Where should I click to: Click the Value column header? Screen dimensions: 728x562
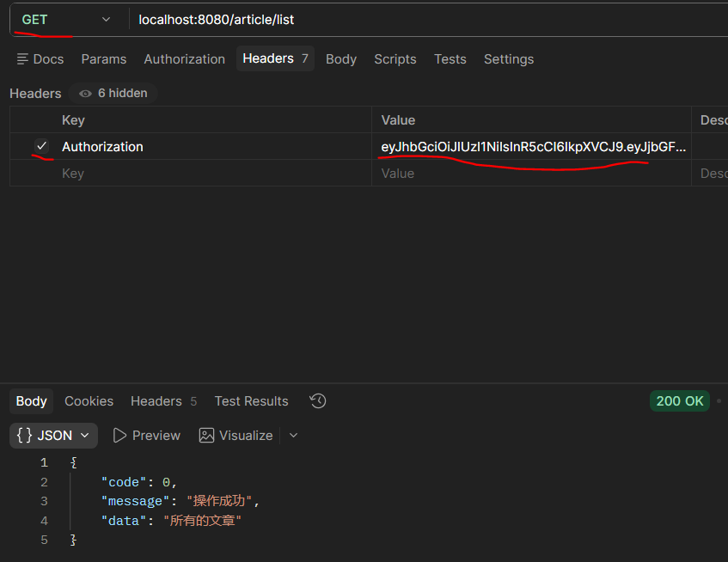[x=398, y=120]
